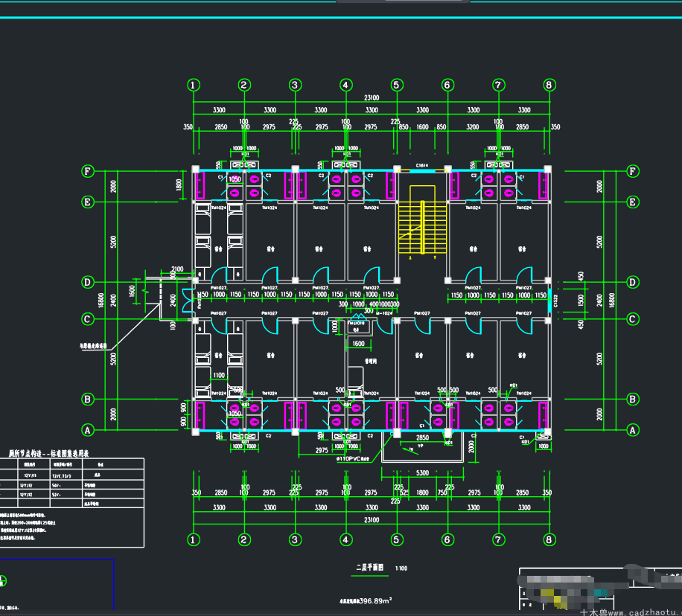Pick axis bubble A on the left side
682x616 pixels.
point(88,430)
